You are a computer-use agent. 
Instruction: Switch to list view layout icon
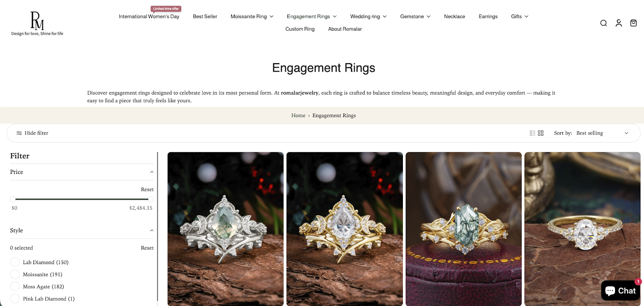pyautogui.click(x=533, y=133)
